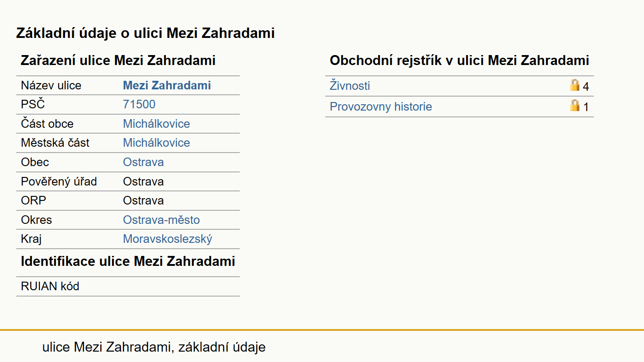Select postal code 71500 link

click(x=139, y=104)
